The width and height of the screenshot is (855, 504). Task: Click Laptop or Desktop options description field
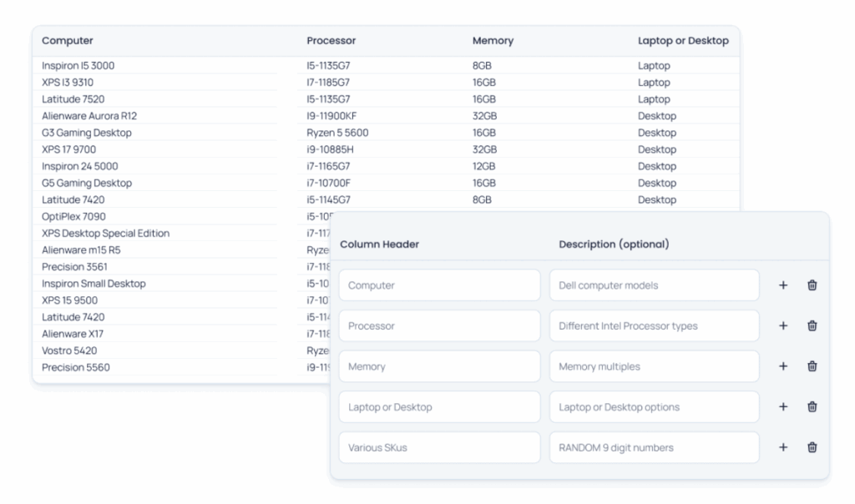655,406
